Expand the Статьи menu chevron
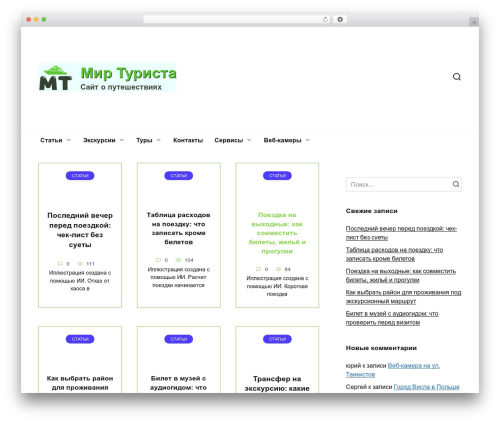The height and width of the screenshot is (423, 500). (68, 140)
